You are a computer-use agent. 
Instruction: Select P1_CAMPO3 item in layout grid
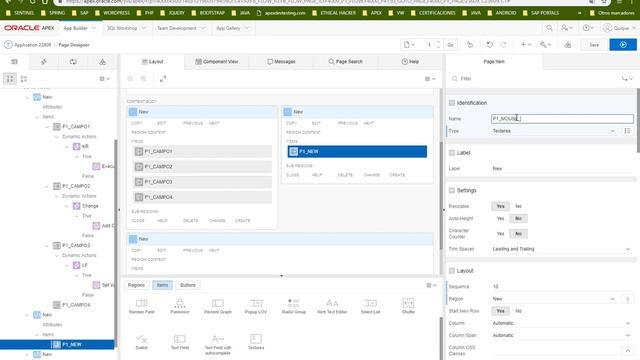click(x=202, y=182)
